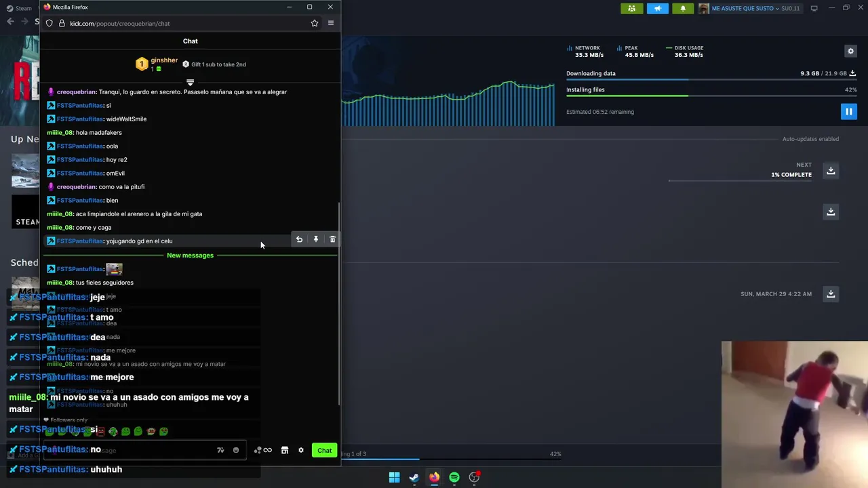Viewport: 868px width, 488px height.
Task: Click message 'wideWaltSmile'
Action: pyautogui.click(x=126, y=119)
